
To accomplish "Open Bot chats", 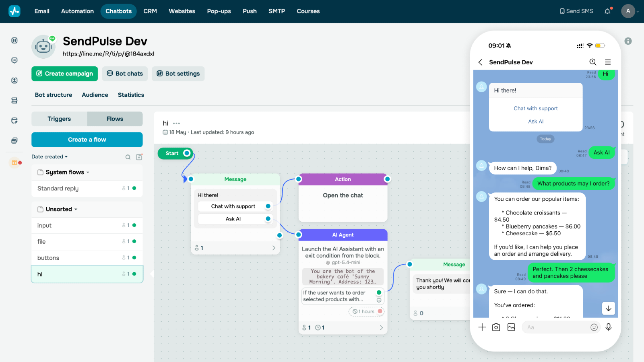I will coord(125,74).
